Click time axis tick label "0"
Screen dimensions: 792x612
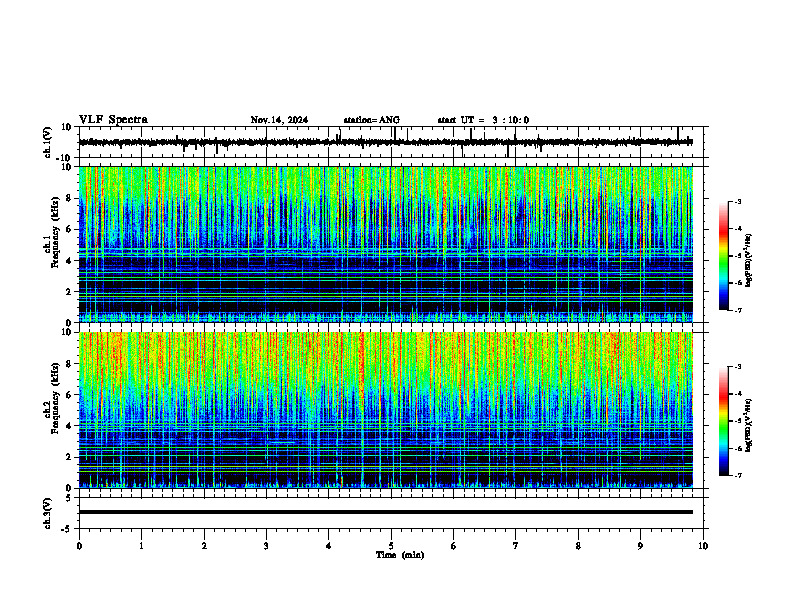79,546
